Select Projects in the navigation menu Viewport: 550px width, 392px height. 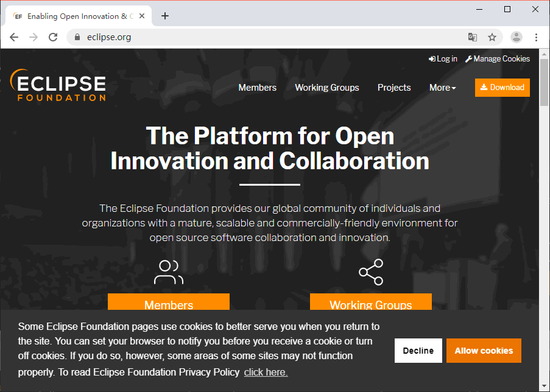(x=393, y=88)
